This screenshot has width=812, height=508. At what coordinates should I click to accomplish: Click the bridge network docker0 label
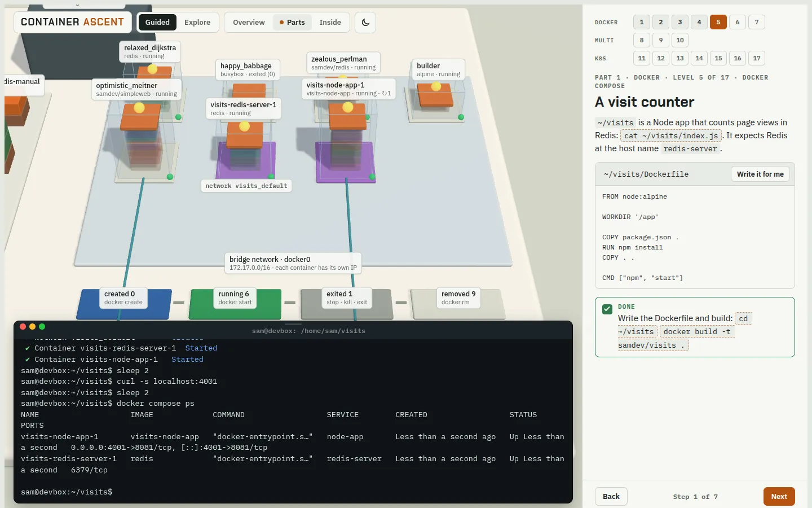click(293, 263)
